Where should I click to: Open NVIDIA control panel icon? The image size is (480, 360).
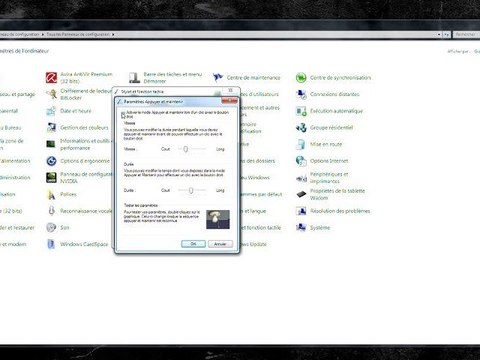[x=51, y=178]
